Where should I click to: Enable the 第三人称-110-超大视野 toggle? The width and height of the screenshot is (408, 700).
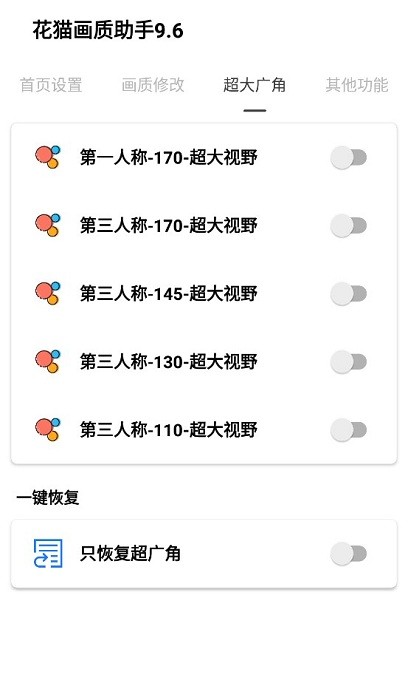(349, 430)
